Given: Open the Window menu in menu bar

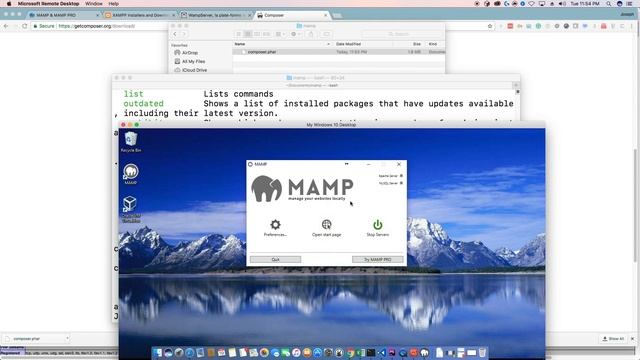Looking at the screenshot, I should pyautogui.click(x=93, y=4).
